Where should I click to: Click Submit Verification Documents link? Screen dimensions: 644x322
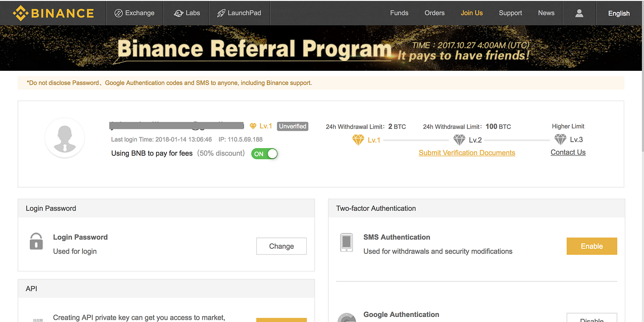pyautogui.click(x=467, y=153)
